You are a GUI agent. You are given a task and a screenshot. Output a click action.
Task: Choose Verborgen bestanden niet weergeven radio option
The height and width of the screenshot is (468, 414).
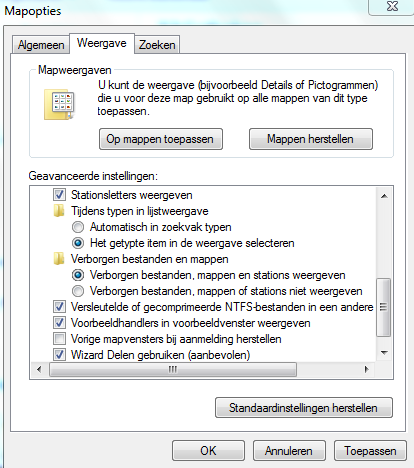click(x=78, y=291)
